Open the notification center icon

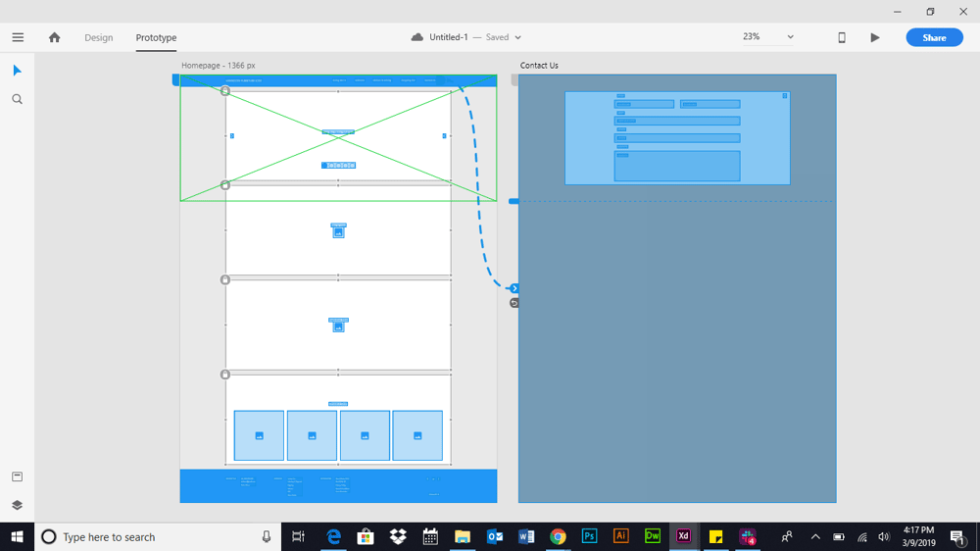pos(956,536)
